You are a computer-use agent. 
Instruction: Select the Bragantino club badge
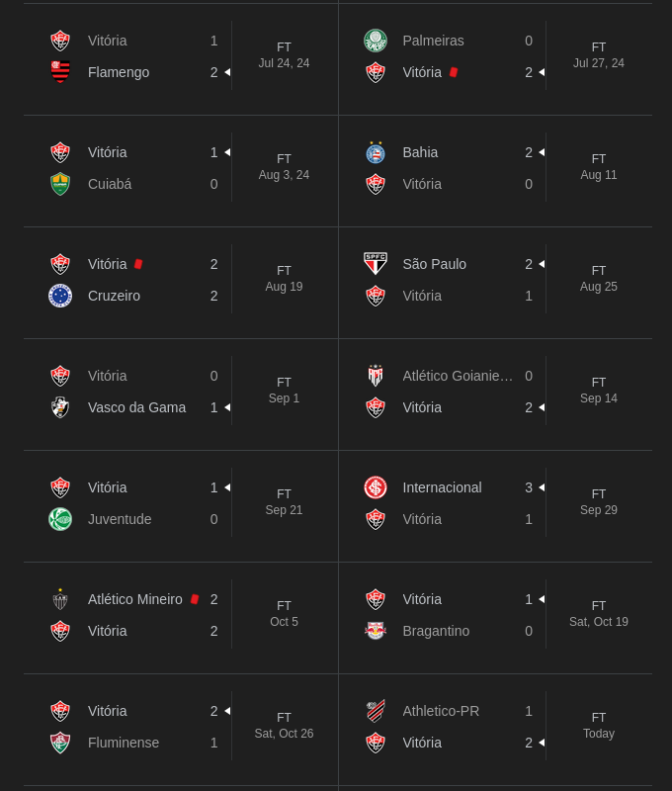[x=376, y=631]
